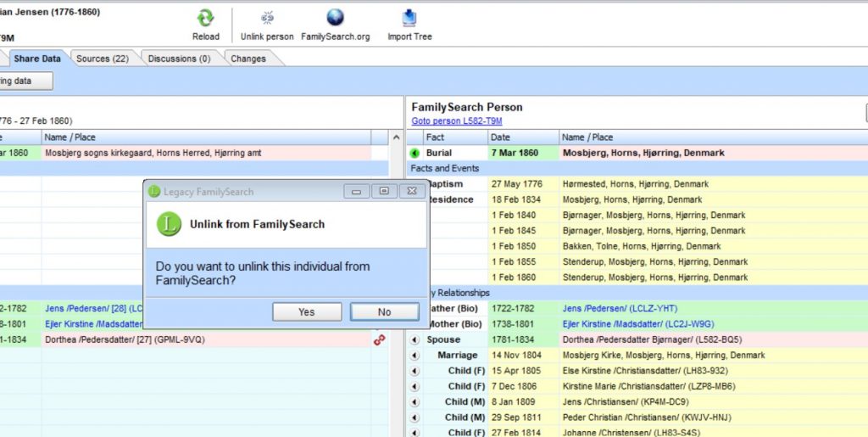Viewport: 868px width, 437px height.
Task: Click the partially visible 'ring data' button
Action: (26, 81)
